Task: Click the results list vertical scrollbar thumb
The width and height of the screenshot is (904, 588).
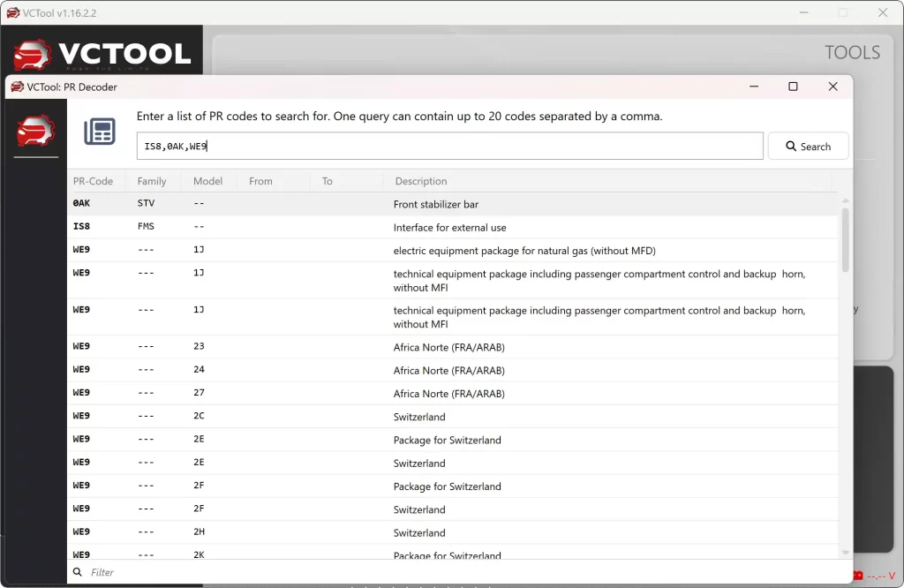Action: click(845, 240)
